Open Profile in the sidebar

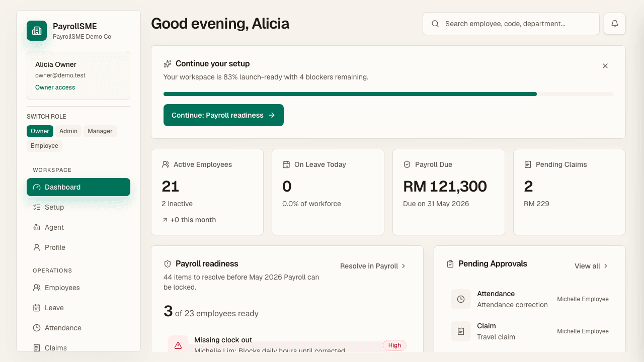pyautogui.click(x=78, y=247)
